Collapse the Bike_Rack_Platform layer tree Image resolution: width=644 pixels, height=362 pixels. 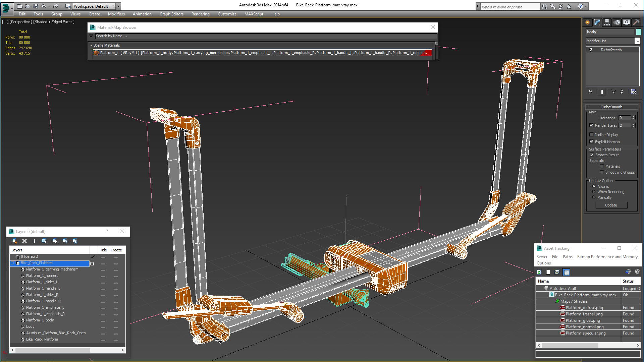12,263
